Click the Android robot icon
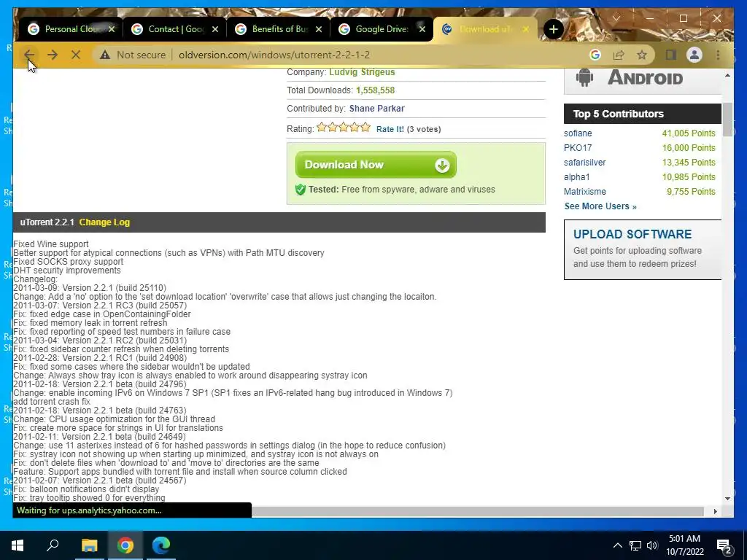 (x=584, y=77)
